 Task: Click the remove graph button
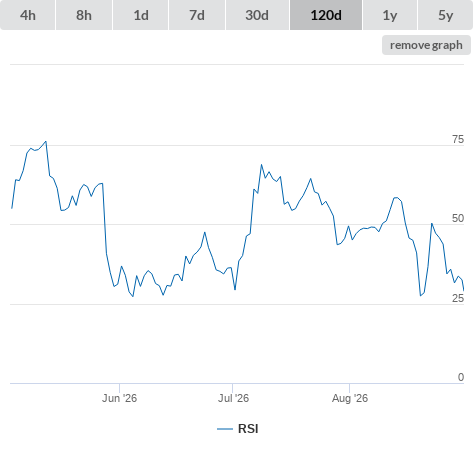tap(426, 45)
